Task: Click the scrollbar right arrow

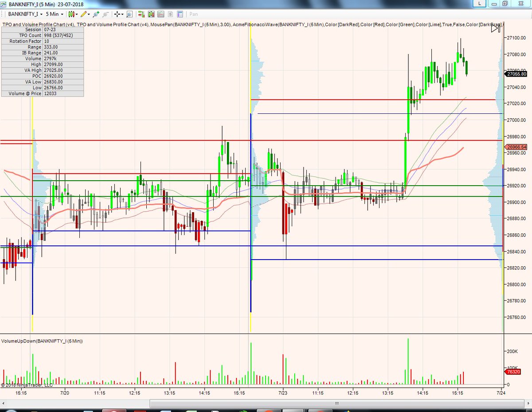Action: click(x=528, y=403)
